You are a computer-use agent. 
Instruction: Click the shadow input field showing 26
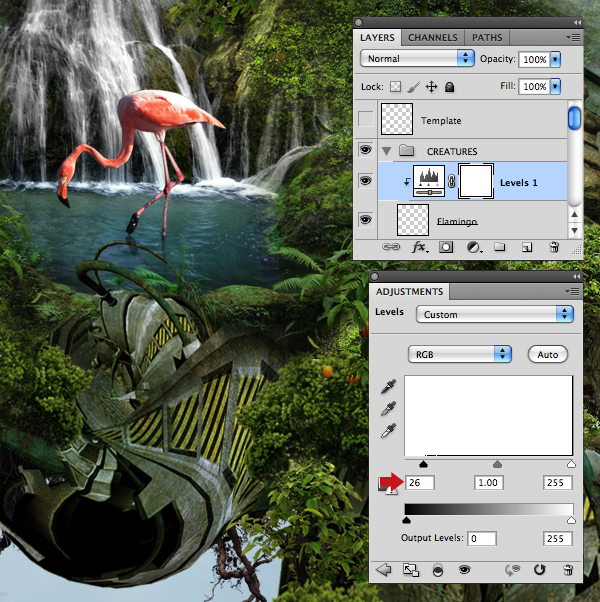coord(420,483)
